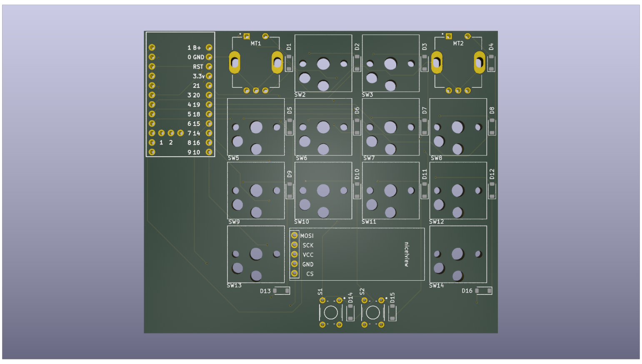Screen dimensions: 642x364
Task: Click the 3.3v pin pad
Action: pos(209,76)
